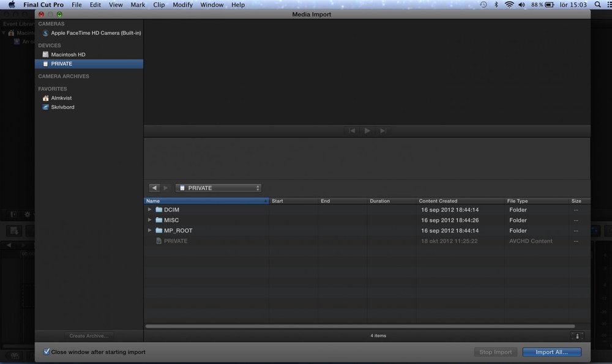The image size is (612, 364).
Task: Jump to previous clip button
Action: point(352,131)
